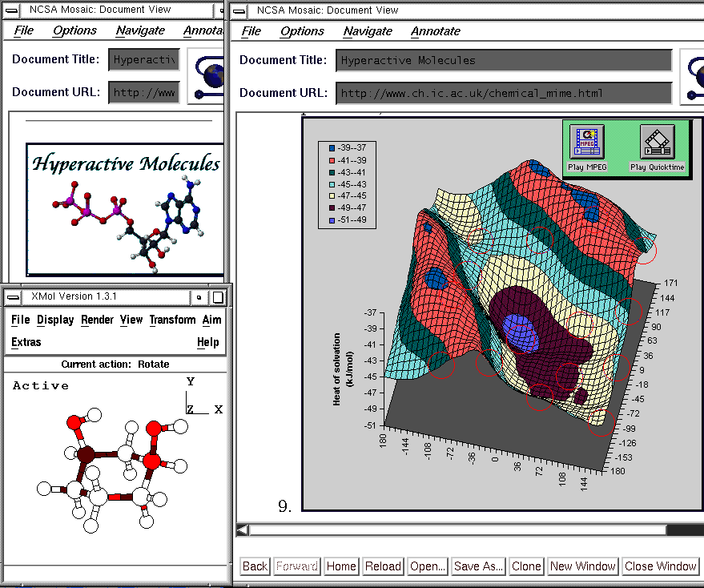Screen dimensions: 704x588
Task: Open the XMol Render menu
Action: click(97, 320)
